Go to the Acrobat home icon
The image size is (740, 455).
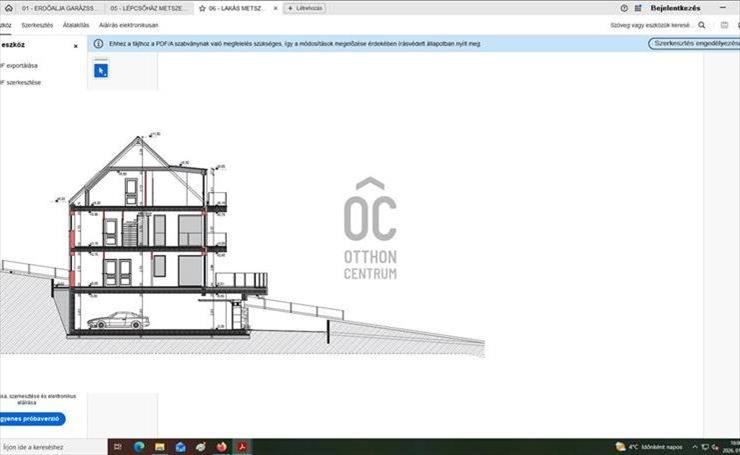tap(8, 8)
